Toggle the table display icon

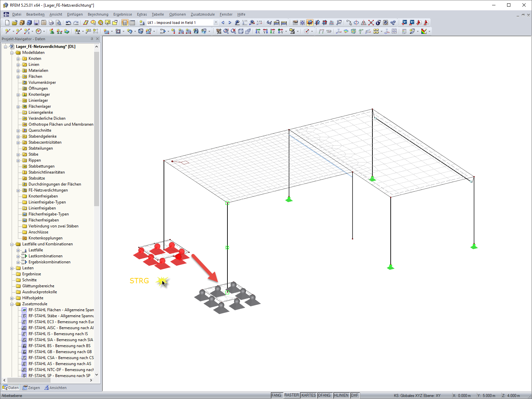[x=132, y=23]
